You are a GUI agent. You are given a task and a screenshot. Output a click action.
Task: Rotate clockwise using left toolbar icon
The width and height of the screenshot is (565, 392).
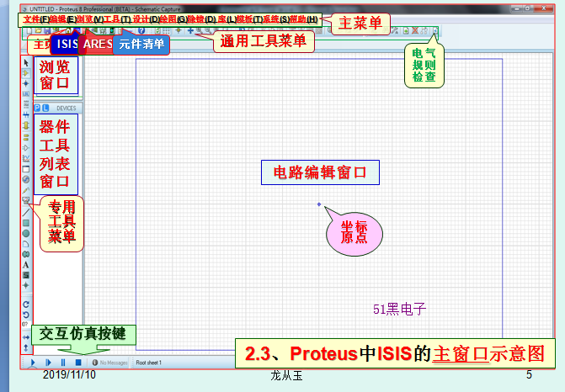(x=26, y=305)
